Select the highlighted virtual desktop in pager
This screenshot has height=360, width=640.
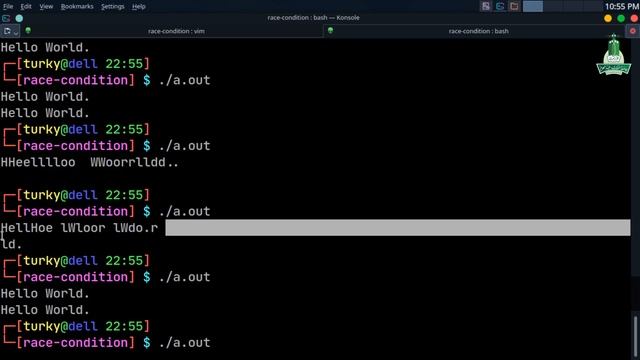coord(533,6)
